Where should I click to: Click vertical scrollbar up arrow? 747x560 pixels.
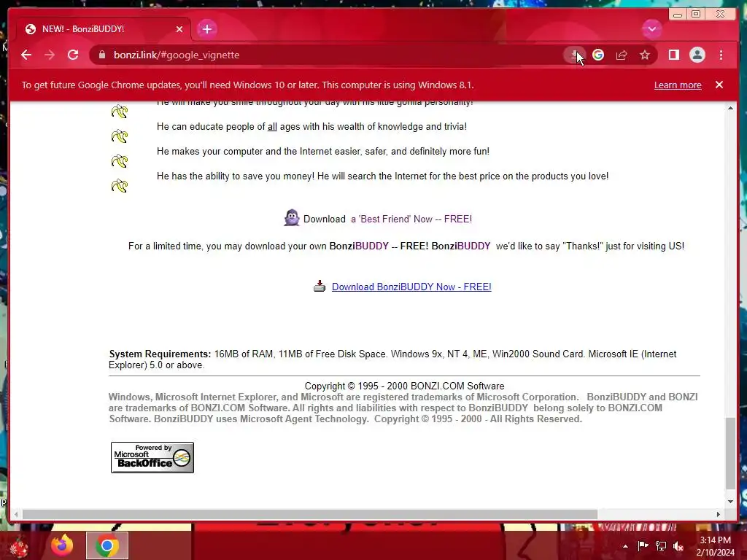click(x=730, y=108)
